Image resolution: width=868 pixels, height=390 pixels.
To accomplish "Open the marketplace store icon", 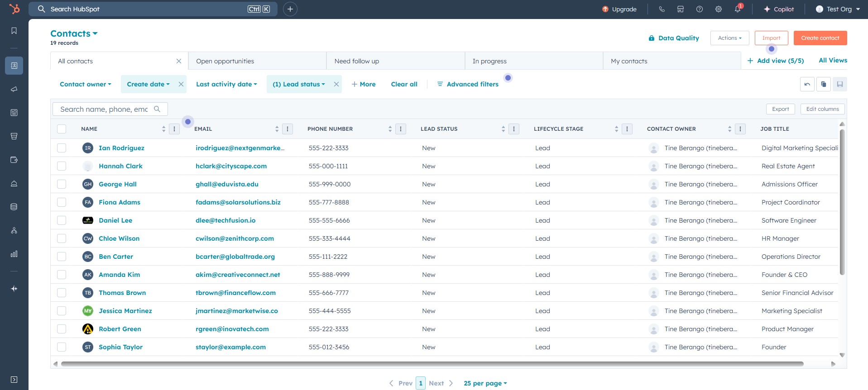I will pyautogui.click(x=680, y=9).
